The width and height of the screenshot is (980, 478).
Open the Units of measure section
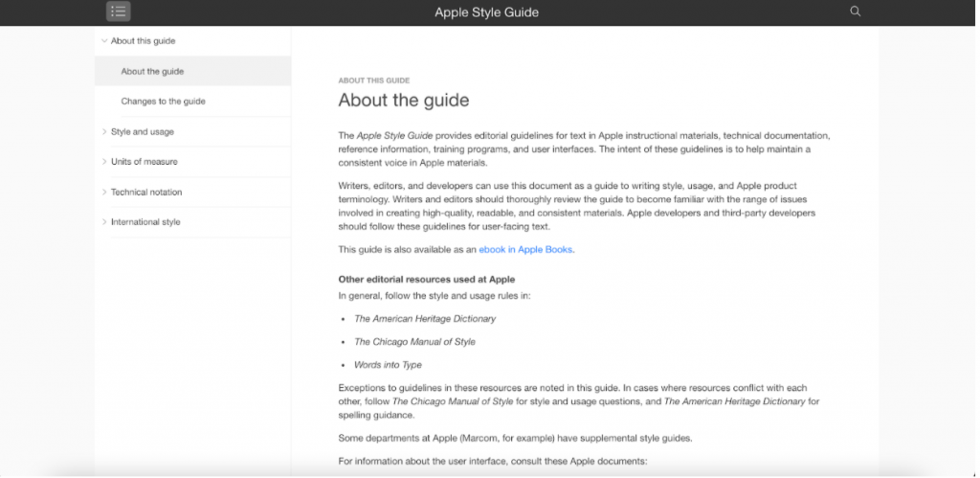pos(145,162)
